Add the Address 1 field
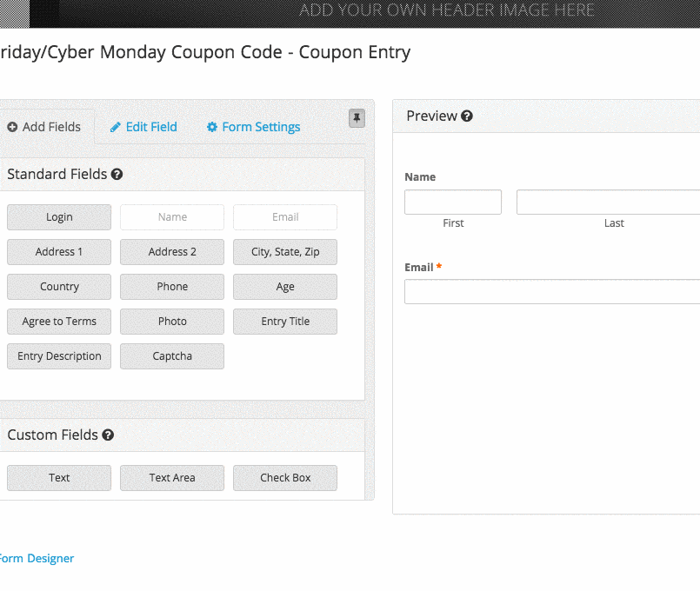The height and width of the screenshot is (591, 700). click(59, 252)
